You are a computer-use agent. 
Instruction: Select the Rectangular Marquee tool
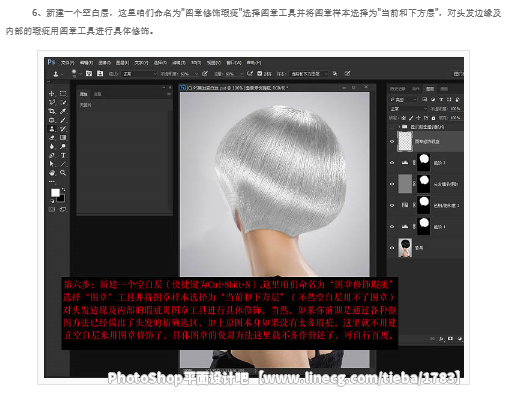tap(63, 94)
